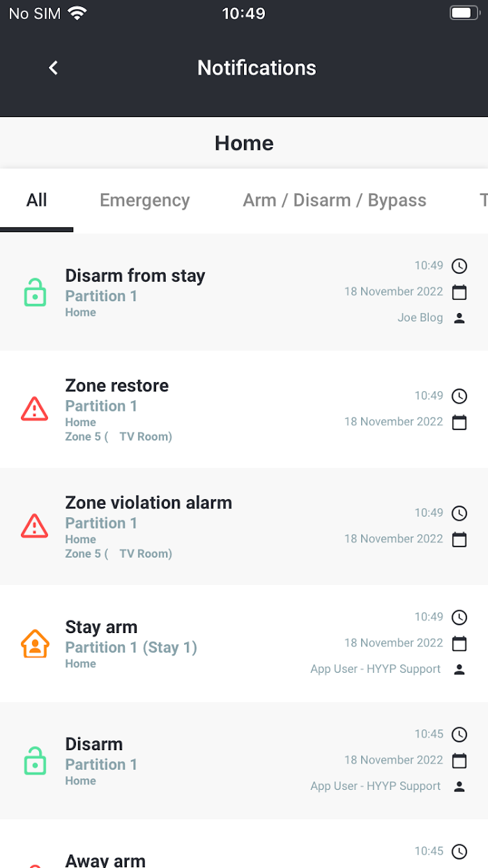Viewport: 488px width, 868px height.
Task: Tap calendar icon on Zone violation alarm row
Action: [459, 539]
